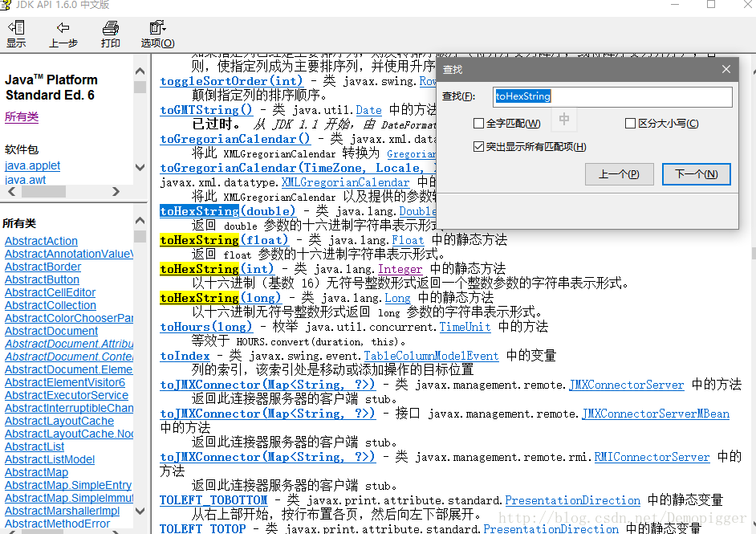Image resolution: width=756 pixels, height=534 pixels.
Task: Open the AbstractCollection class link
Action: 50,305
